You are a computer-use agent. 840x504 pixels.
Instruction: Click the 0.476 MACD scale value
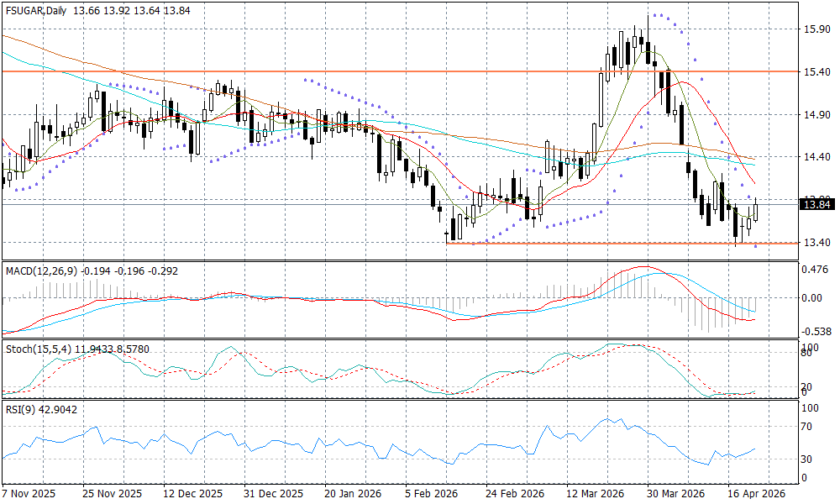tap(816, 270)
